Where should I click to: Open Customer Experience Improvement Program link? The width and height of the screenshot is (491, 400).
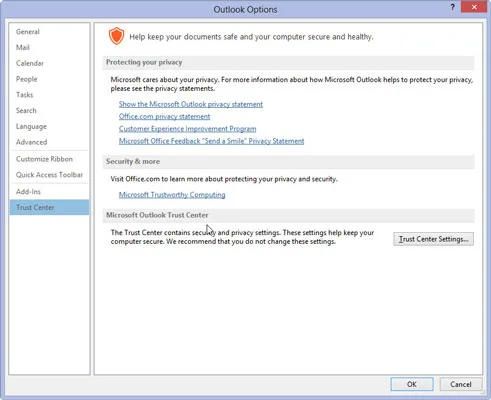[x=187, y=129]
